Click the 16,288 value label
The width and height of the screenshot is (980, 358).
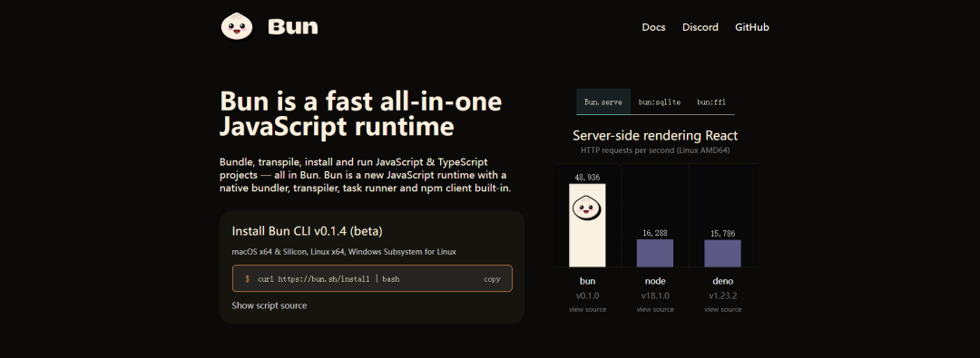pos(655,233)
